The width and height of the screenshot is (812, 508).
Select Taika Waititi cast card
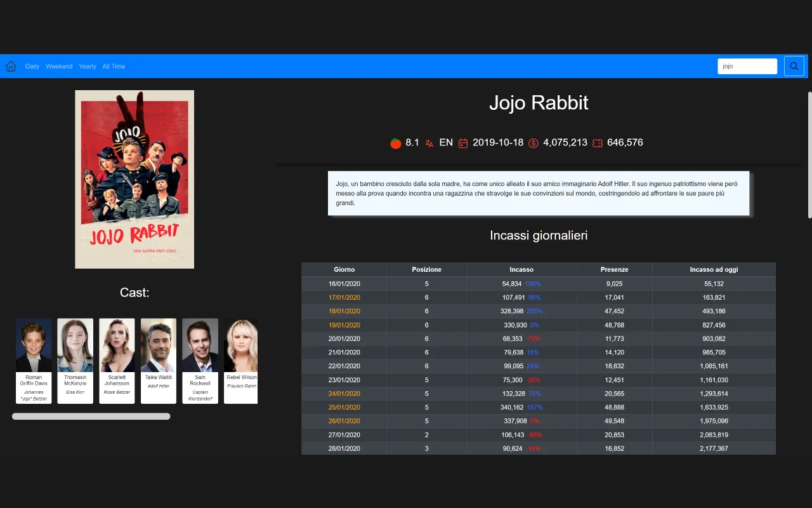point(159,361)
